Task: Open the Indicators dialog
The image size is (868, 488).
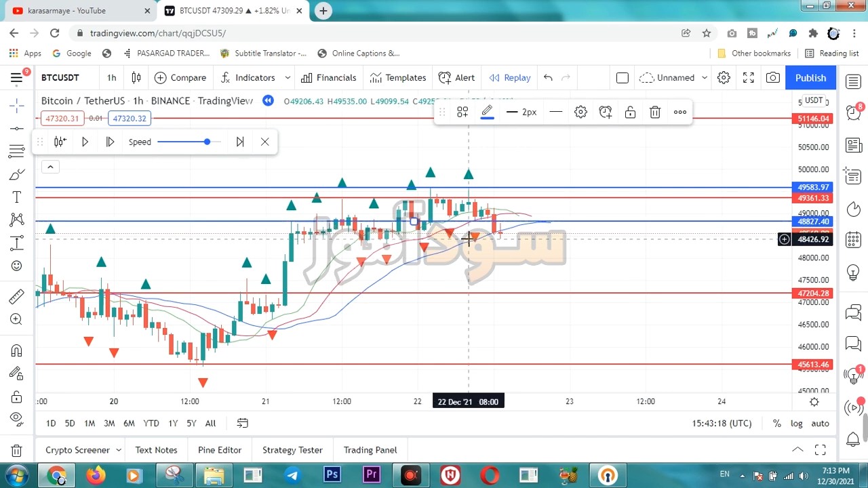Action: click(248, 78)
